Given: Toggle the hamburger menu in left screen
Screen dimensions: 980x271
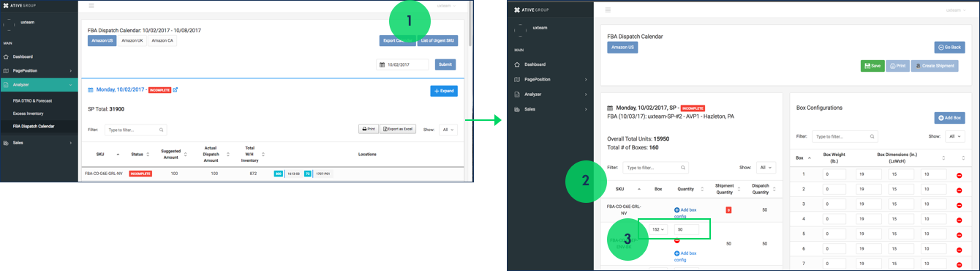Looking at the screenshot, I should (91, 5).
